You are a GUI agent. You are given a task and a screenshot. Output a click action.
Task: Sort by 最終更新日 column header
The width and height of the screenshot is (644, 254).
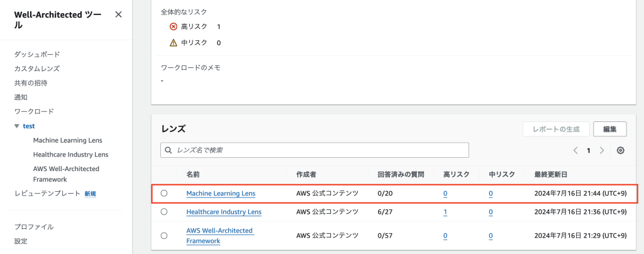click(551, 174)
